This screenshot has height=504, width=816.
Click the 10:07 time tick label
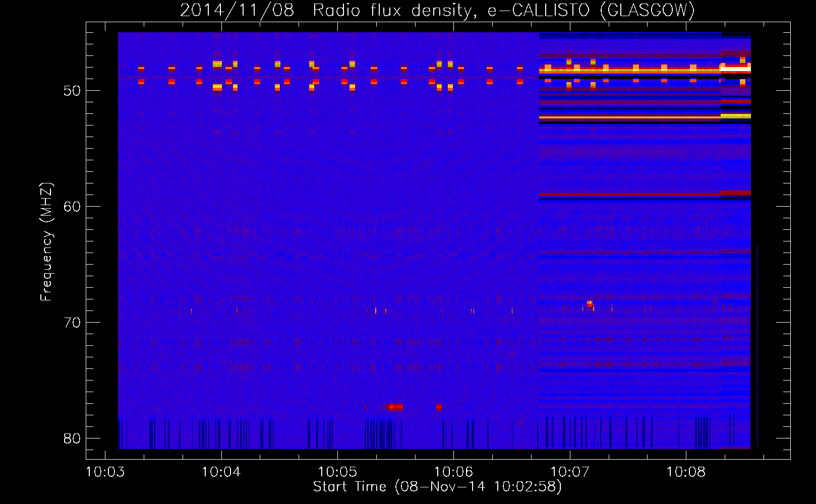pos(570,472)
